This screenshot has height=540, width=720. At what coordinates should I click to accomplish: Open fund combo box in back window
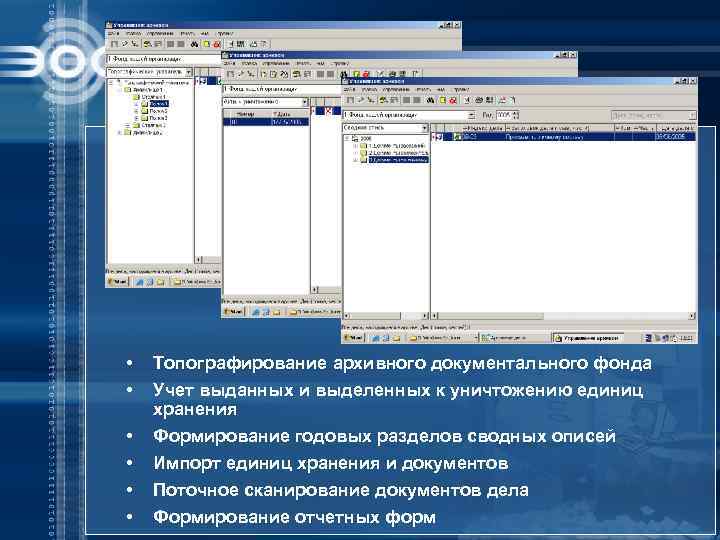(164, 59)
